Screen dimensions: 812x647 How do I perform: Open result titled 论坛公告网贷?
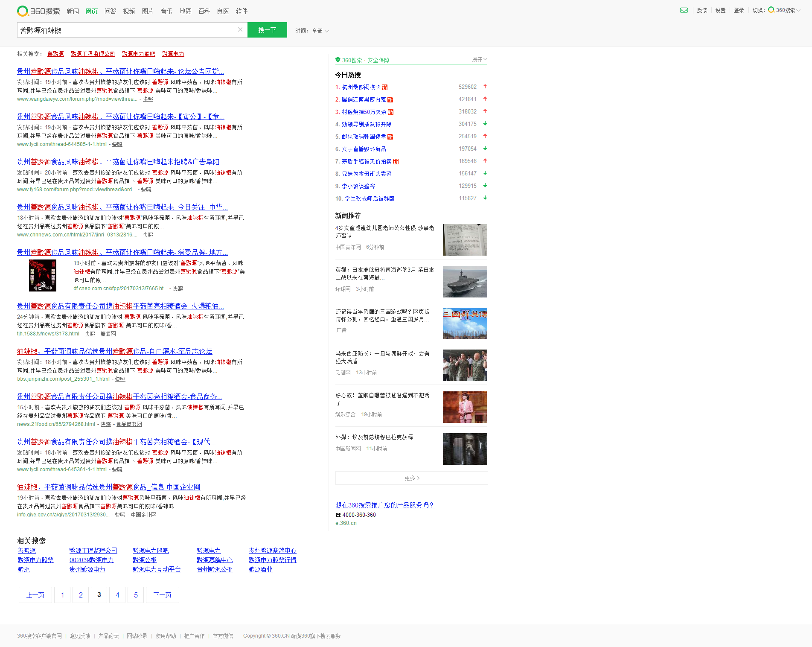point(120,71)
